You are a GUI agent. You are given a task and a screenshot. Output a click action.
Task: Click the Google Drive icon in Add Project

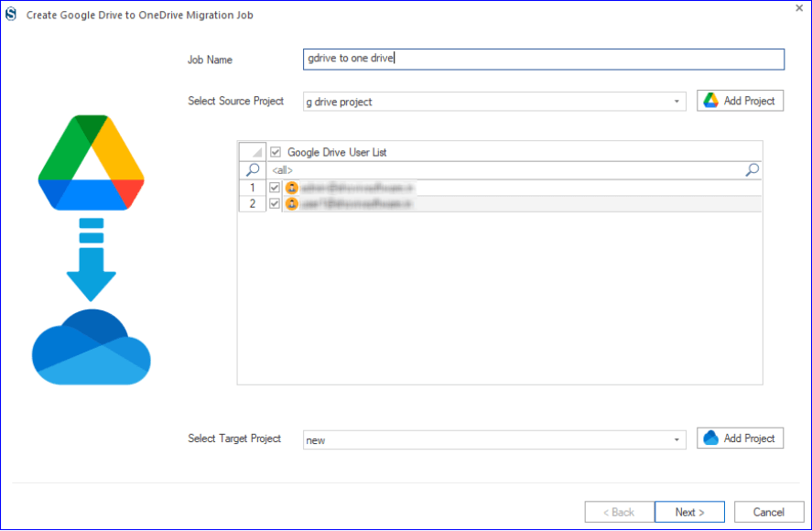point(710,101)
